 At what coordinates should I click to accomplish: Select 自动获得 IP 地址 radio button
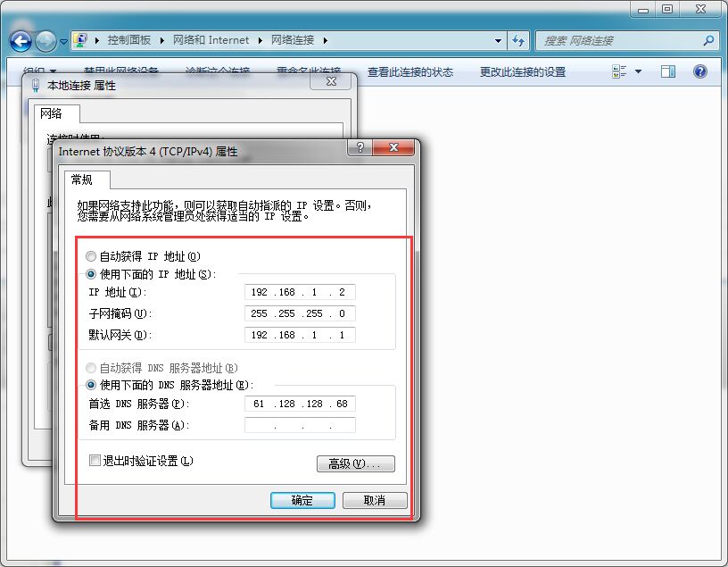(91, 256)
